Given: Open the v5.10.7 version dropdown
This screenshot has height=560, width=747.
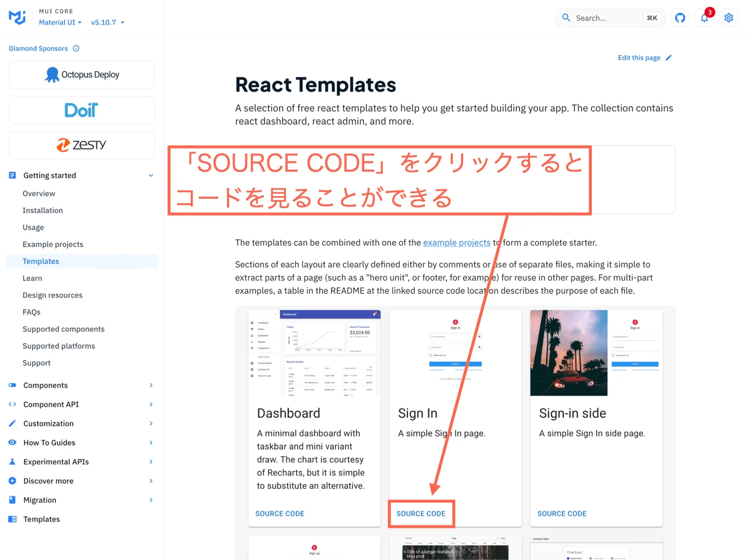Looking at the screenshot, I should (x=107, y=22).
